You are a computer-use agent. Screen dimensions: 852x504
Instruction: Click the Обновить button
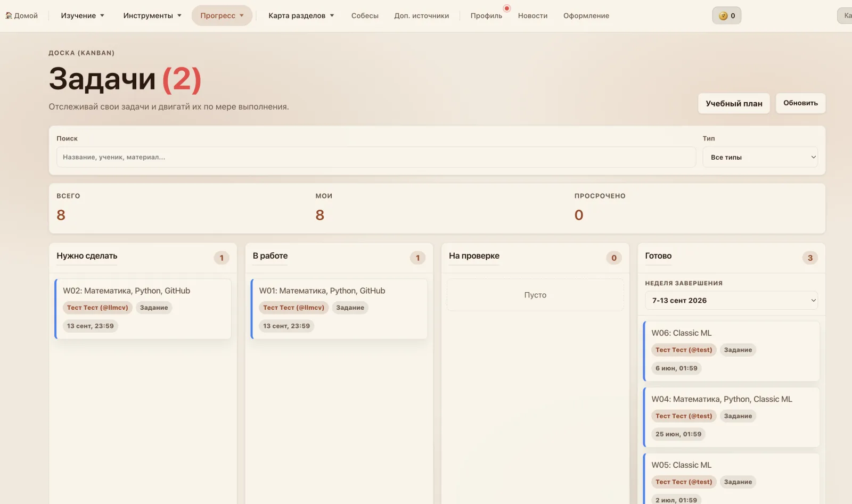click(800, 103)
